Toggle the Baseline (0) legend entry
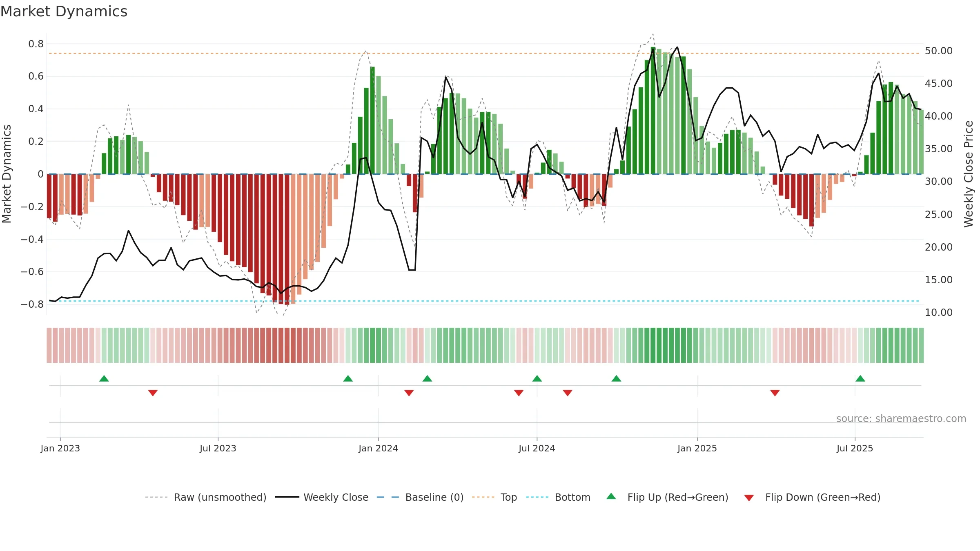This screenshot has width=980, height=551. [x=420, y=497]
